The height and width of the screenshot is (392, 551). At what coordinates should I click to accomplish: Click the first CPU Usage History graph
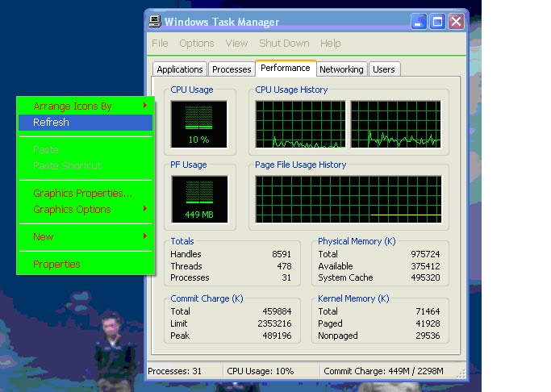[x=300, y=124]
